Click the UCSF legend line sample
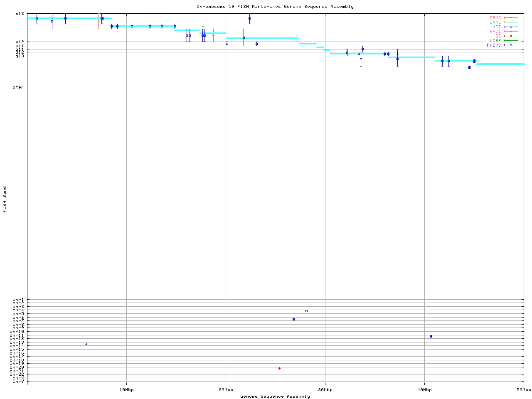This screenshot has width=532, height=399. pos(511,41)
